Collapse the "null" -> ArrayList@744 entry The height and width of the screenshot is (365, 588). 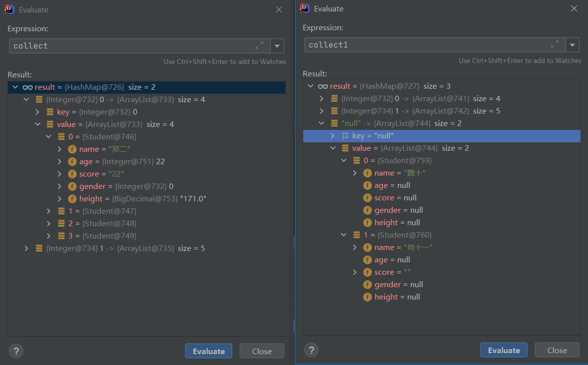pyautogui.click(x=321, y=123)
